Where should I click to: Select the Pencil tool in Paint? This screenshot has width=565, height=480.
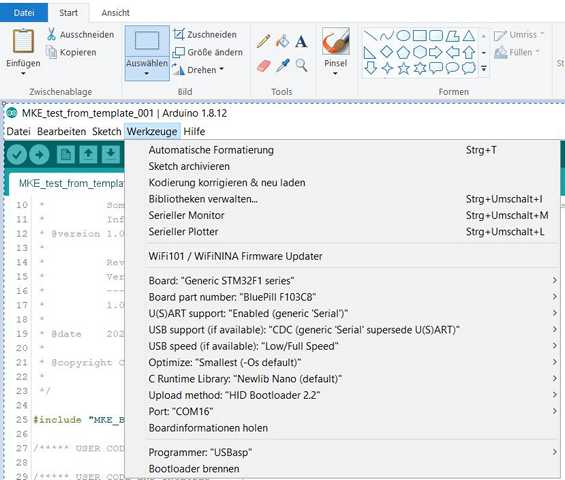pyautogui.click(x=264, y=41)
